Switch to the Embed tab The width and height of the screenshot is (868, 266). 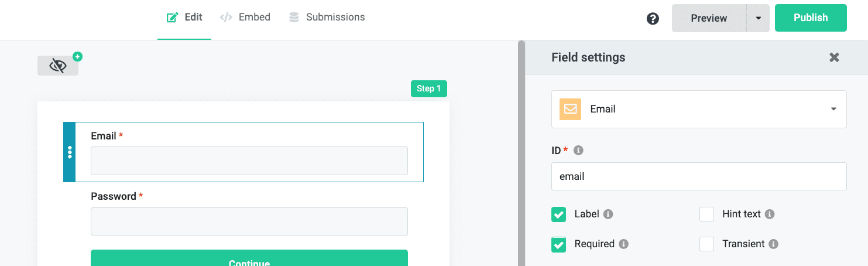pyautogui.click(x=245, y=18)
